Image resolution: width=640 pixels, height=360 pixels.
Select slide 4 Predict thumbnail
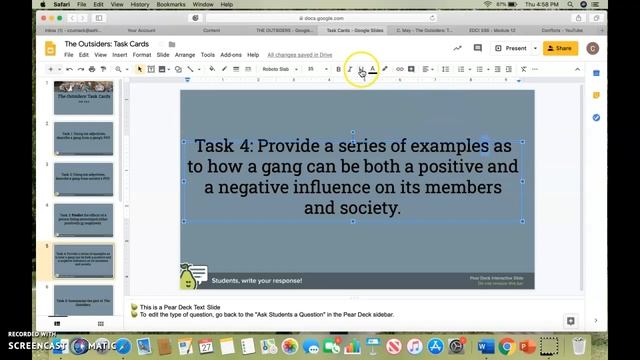[84, 220]
